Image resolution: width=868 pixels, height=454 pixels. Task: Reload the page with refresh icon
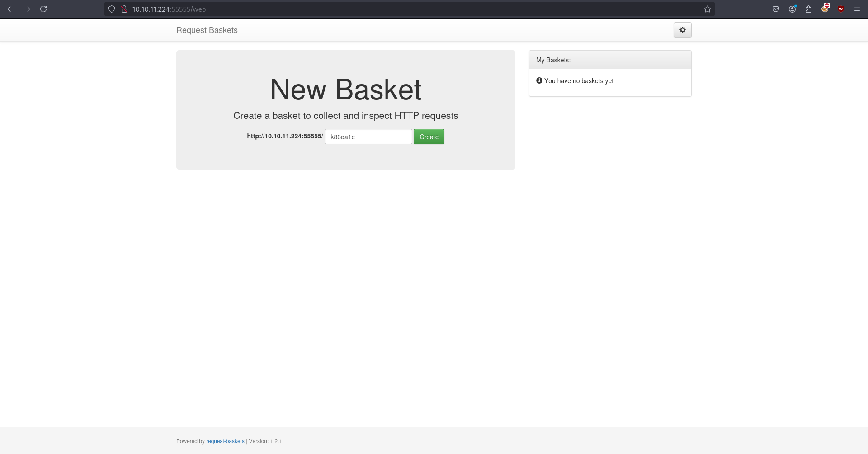[x=43, y=9]
